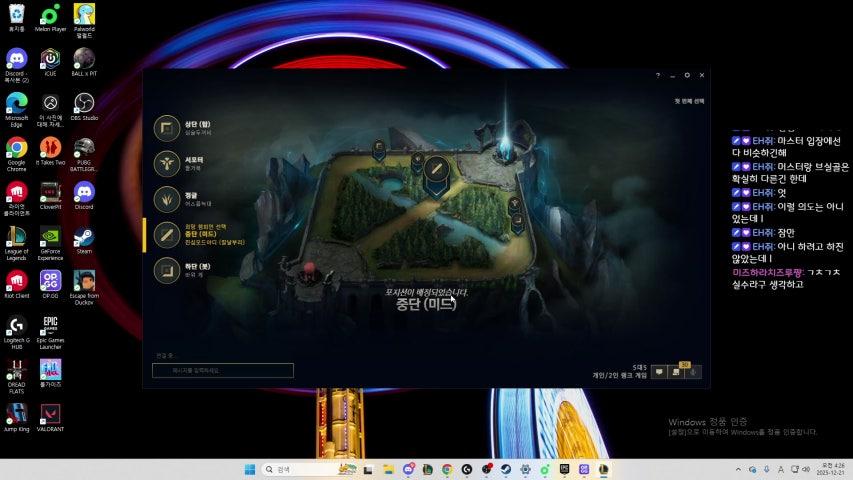Expand the system tray hidden icons chevron

click(739, 469)
